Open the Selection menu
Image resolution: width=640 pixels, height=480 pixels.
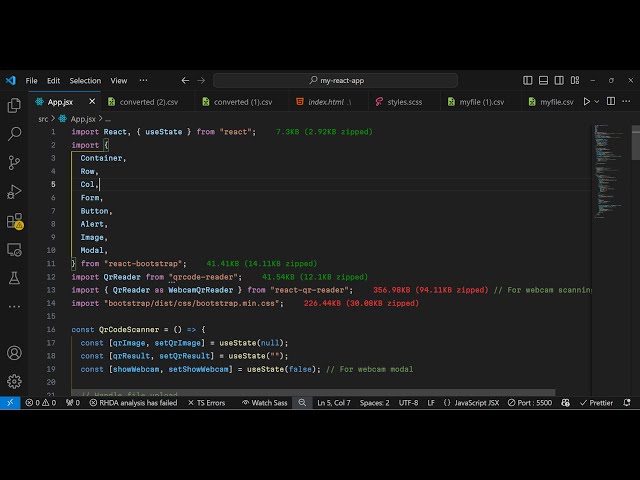click(x=85, y=81)
